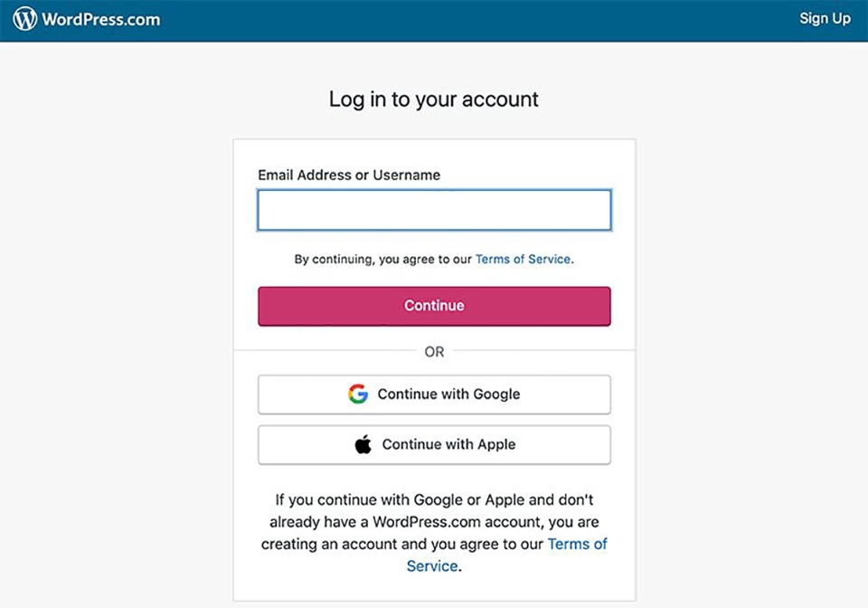Open the Sign Up link
868x608 pixels.
click(x=824, y=18)
